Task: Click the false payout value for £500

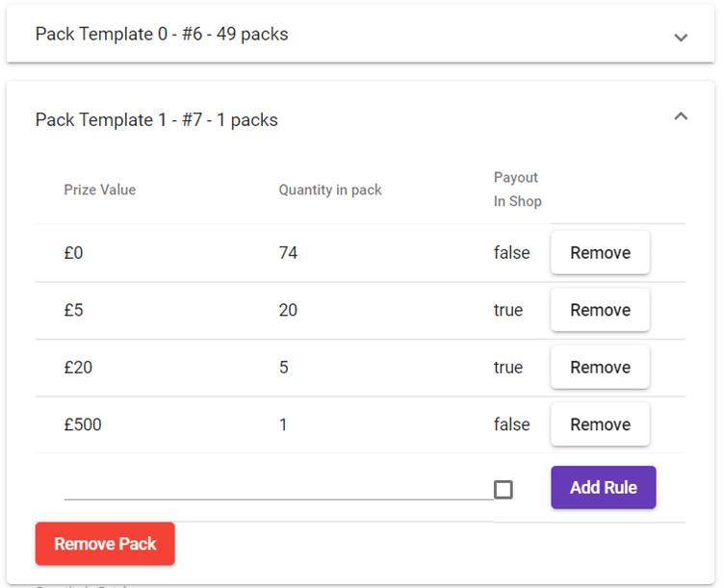Action: pyautogui.click(x=511, y=424)
